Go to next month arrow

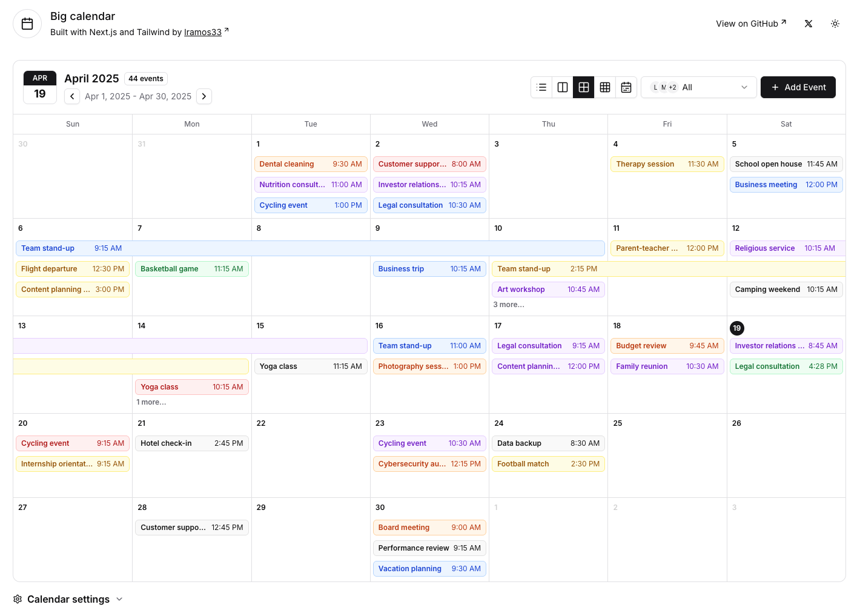tap(204, 96)
